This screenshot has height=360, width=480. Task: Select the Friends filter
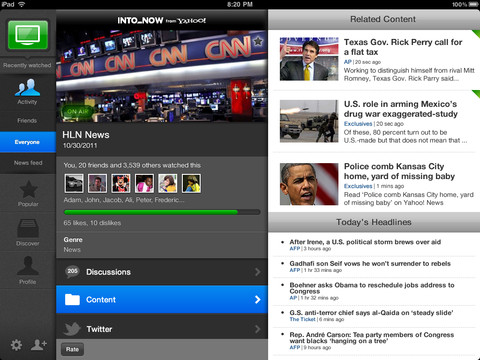click(28, 121)
